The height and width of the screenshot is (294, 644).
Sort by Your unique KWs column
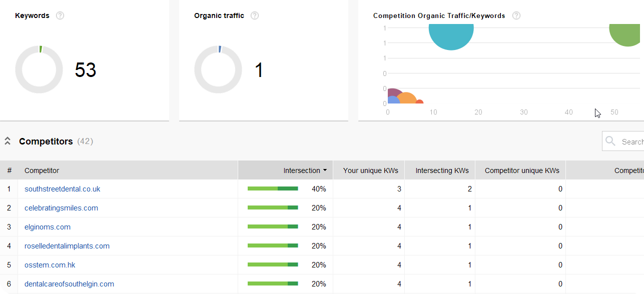(370, 170)
